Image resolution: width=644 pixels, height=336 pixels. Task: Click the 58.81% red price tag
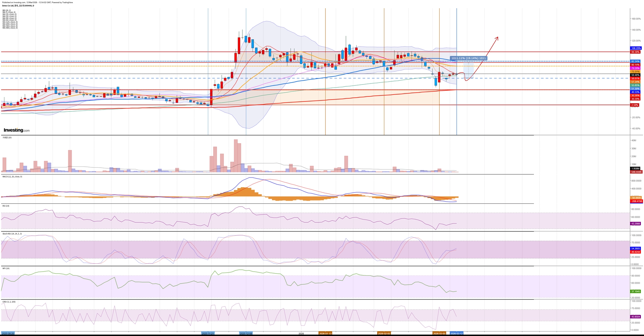pos(635,78)
